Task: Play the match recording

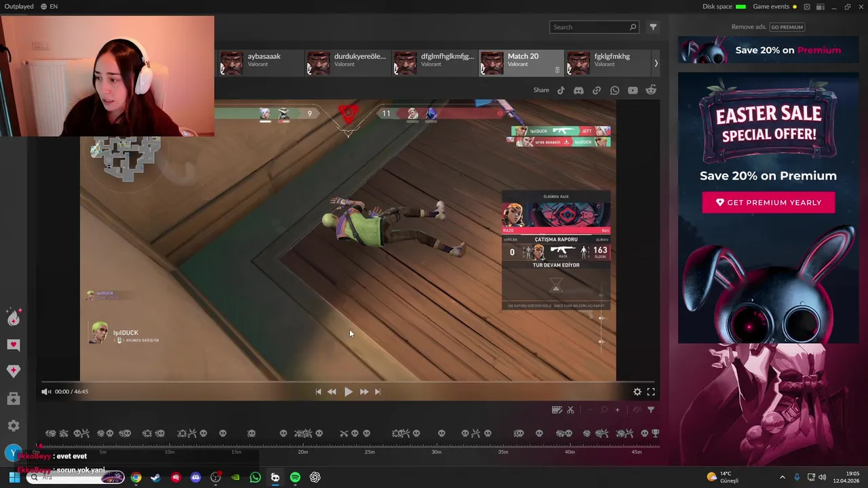Action: (348, 392)
